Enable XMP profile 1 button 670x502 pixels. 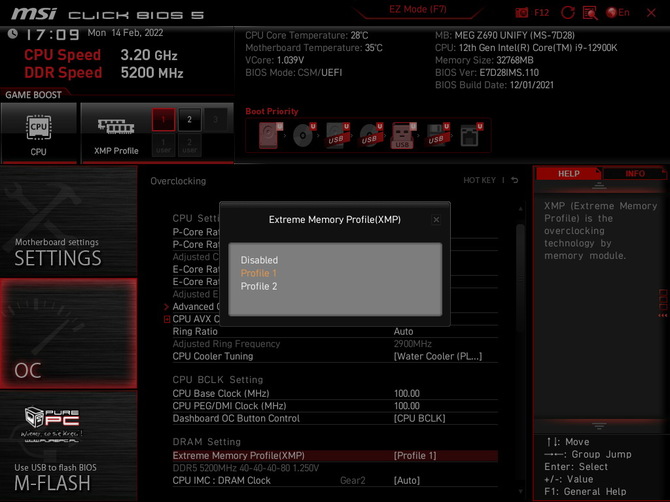(x=163, y=120)
